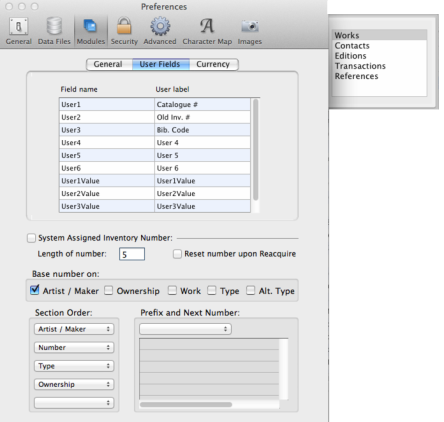Click the Length of number input field
Viewport: 444px width, 422px height.
(x=132, y=254)
